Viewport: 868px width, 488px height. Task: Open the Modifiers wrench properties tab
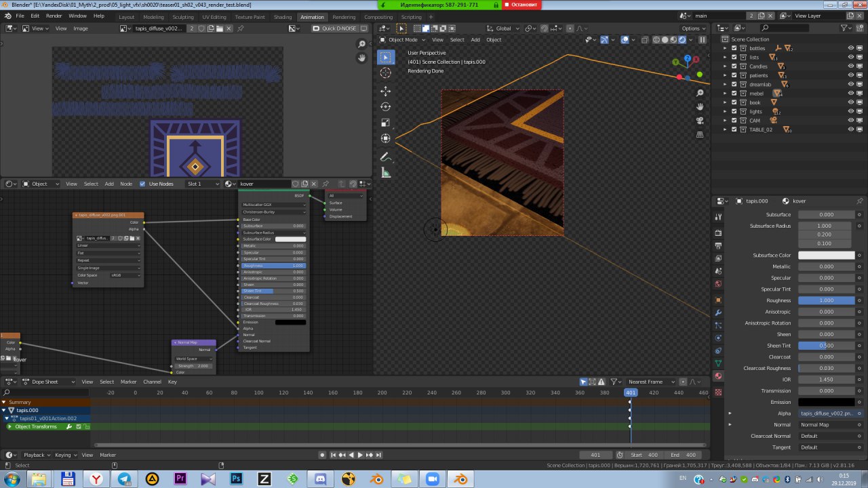tap(718, 312)
